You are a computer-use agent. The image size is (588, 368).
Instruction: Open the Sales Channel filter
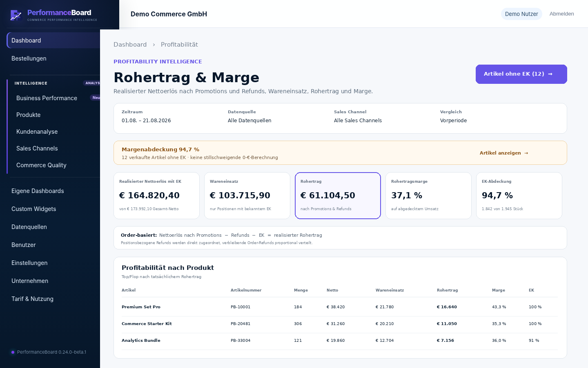click(358, 121)
